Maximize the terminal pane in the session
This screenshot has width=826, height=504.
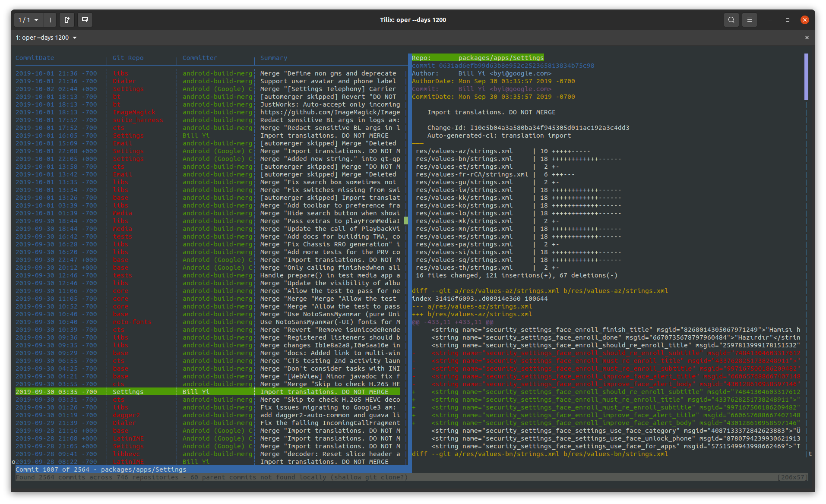tap(791, 38)
